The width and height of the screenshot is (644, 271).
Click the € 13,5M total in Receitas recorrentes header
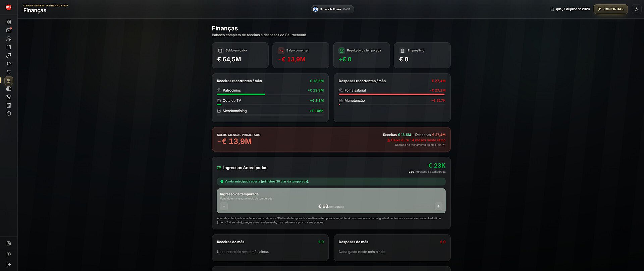[x=317, y=81]
